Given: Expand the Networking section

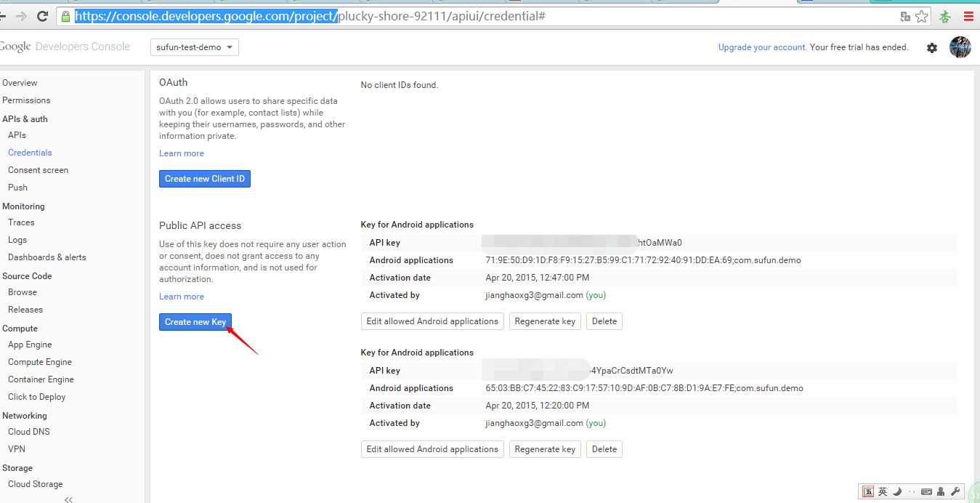Looking at the screenshot, I should pyautogui.click(x=24, y=416).
